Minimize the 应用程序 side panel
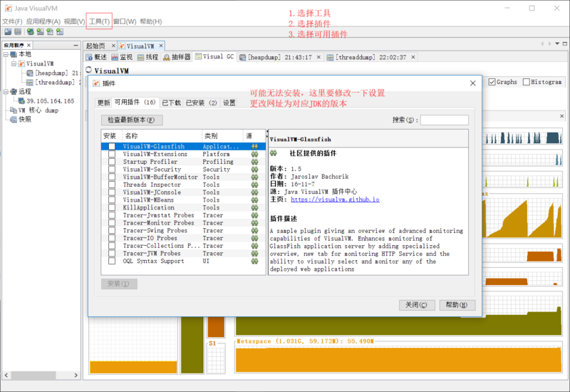 click(76, 45)
